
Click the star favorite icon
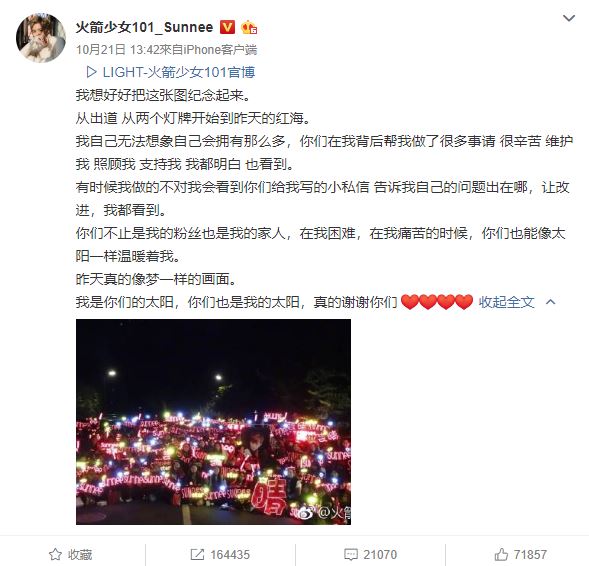55,554
